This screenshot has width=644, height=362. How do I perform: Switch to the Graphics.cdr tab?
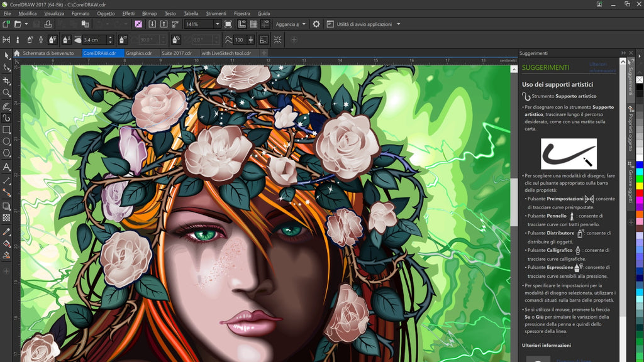pos(139,53)
